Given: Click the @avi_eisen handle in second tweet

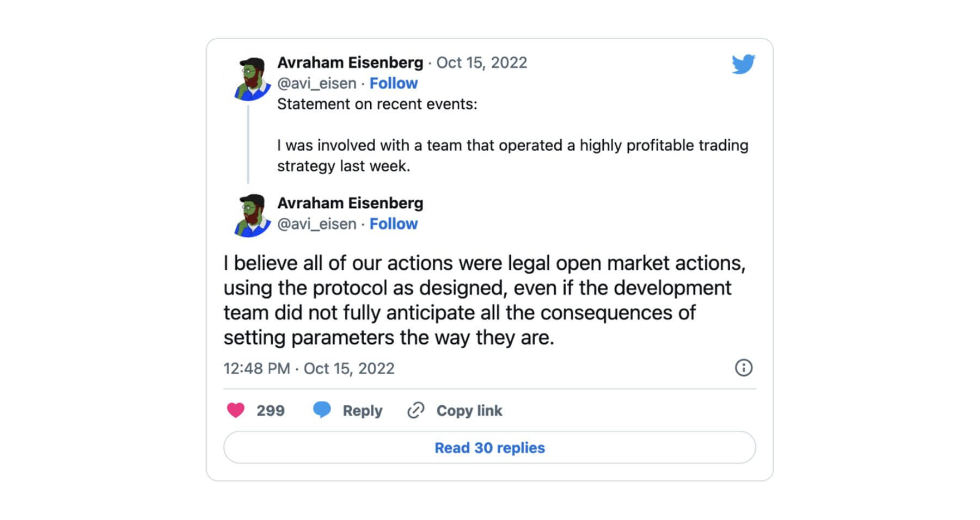Looking at the screenshot, I should 317,224.
